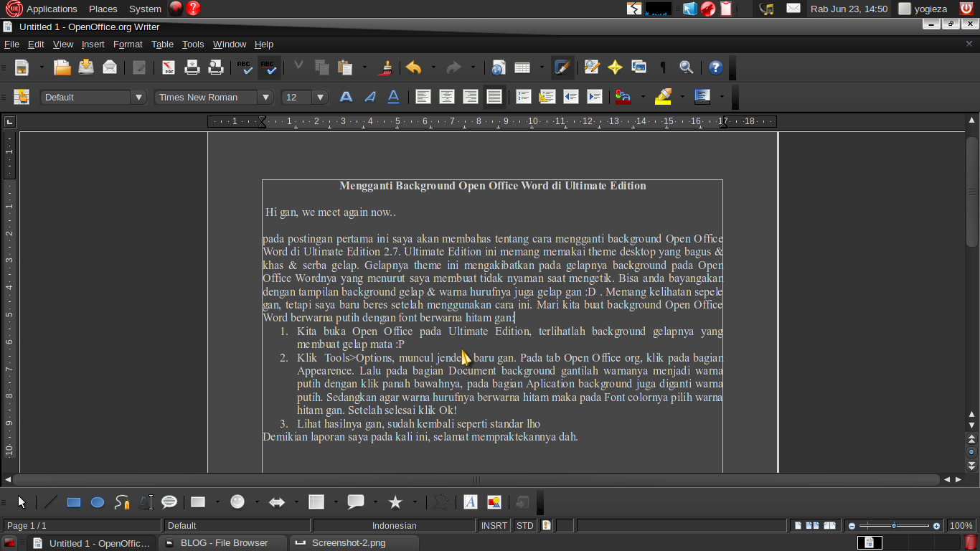Export directly as PDF
Image resolution: width=980 pixels, height=551 pixels.
(169, 67)
